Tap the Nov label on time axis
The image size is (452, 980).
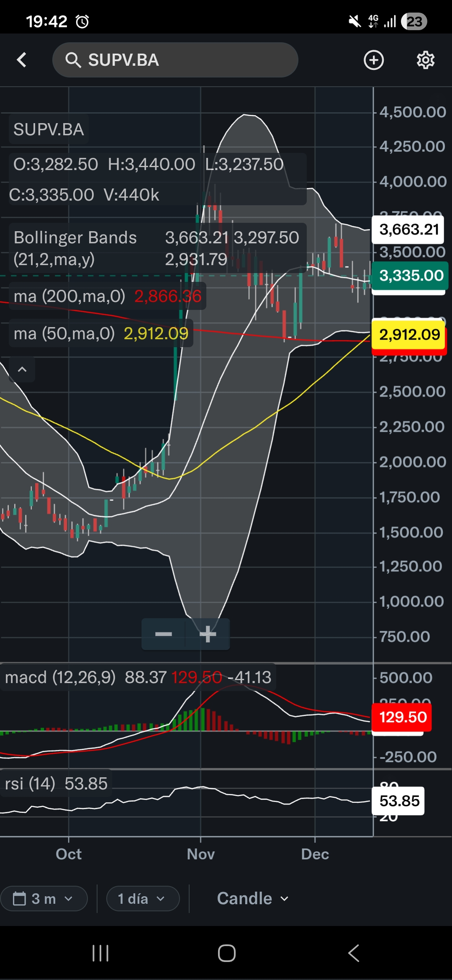[200, 854]
